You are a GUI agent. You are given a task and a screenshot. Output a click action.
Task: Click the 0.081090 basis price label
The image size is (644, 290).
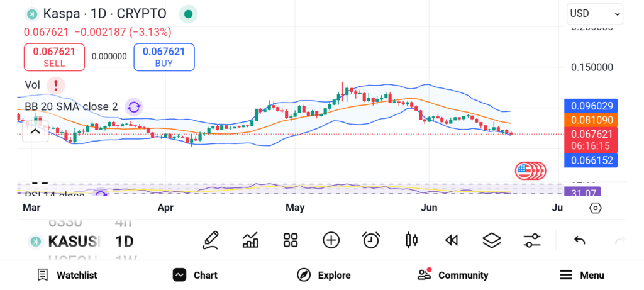point(591,120)
